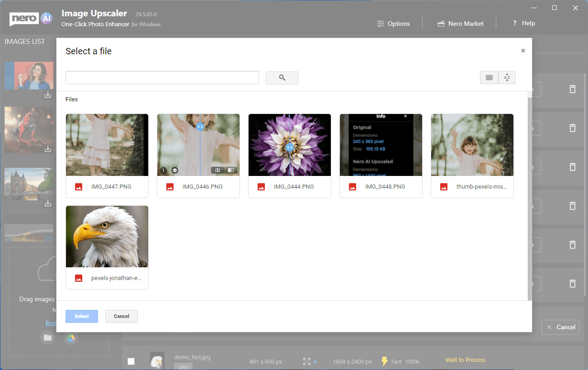Toggle A-Z sort order

(507, 78)
